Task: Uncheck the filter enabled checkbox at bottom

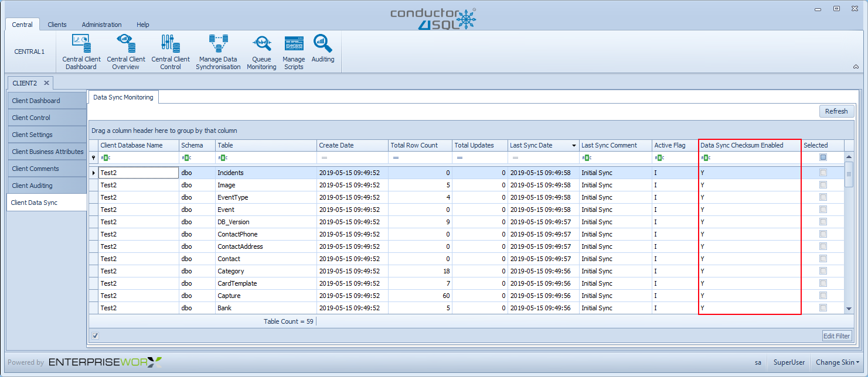Action: [x=96, y=335]
